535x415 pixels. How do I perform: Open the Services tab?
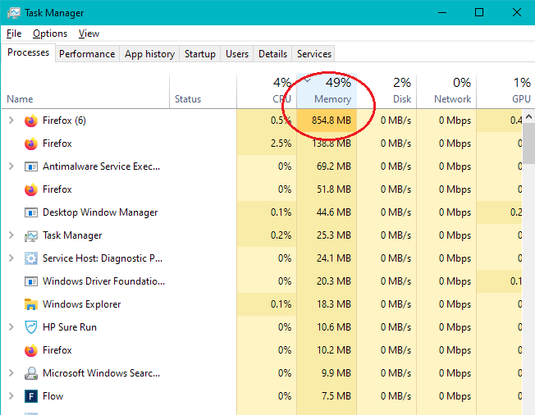pos(314,54)
